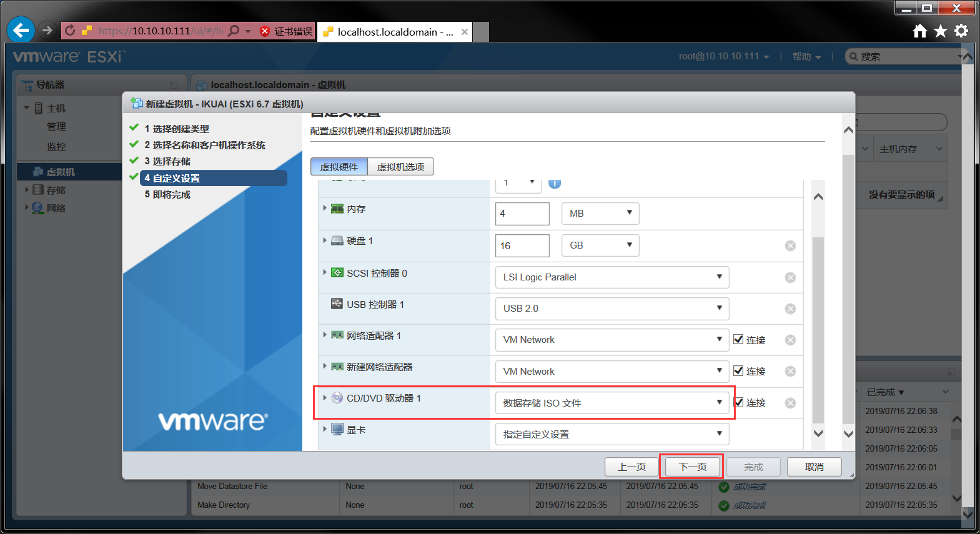Select 网络 in the navigator
Screen dimensions: 980x534
(56, 209)
